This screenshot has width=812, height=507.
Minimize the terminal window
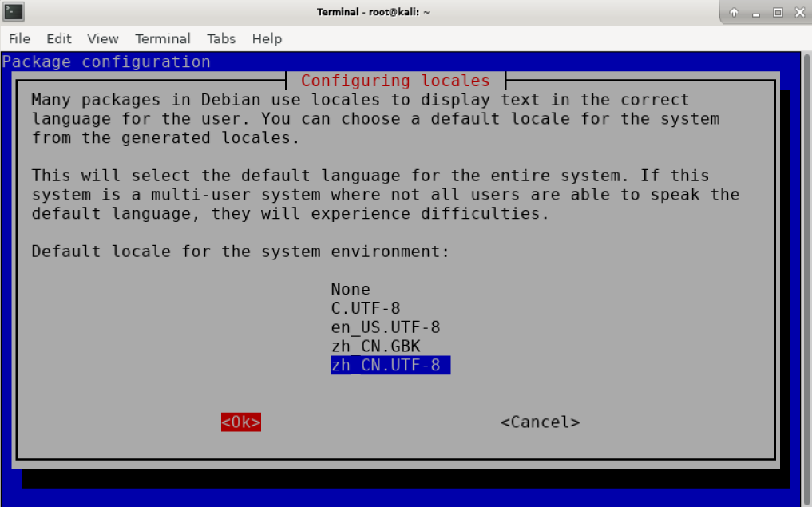click(756, 12)
